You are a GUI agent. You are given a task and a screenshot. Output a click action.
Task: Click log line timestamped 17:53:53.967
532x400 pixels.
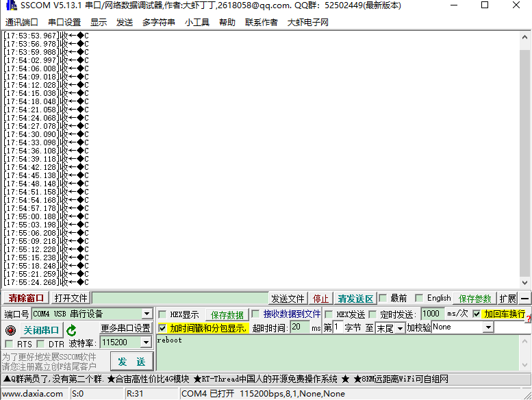pos(46,36)
